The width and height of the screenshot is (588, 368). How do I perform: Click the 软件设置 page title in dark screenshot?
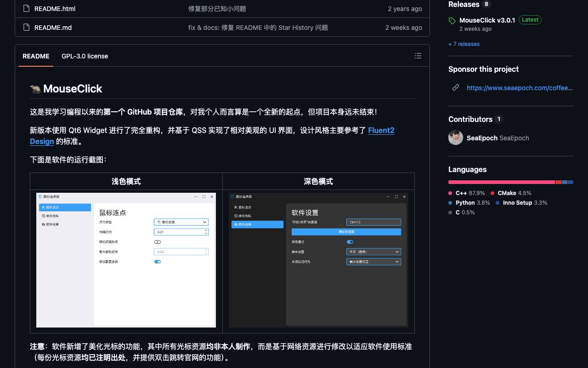[305, 213]
